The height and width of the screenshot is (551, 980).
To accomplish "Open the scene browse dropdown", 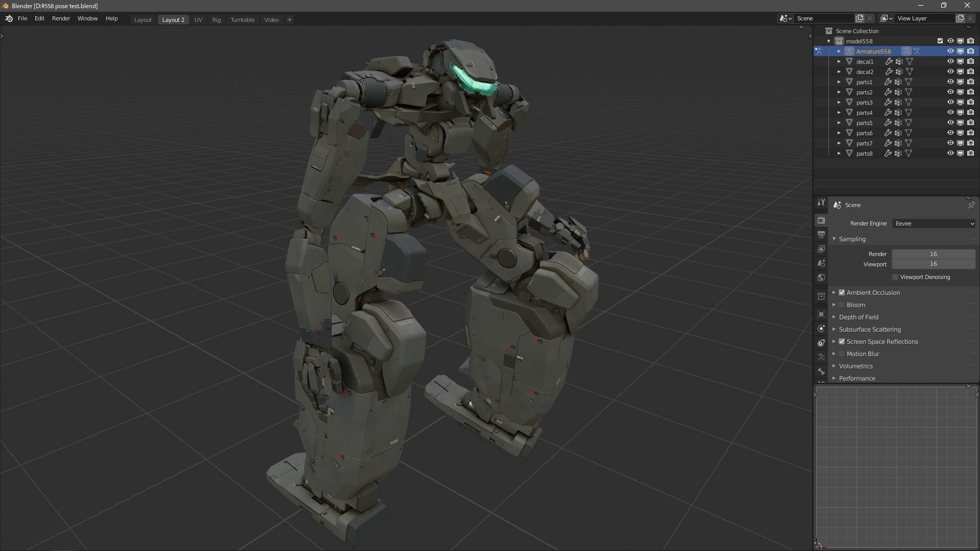I will [x=786, y=18].
